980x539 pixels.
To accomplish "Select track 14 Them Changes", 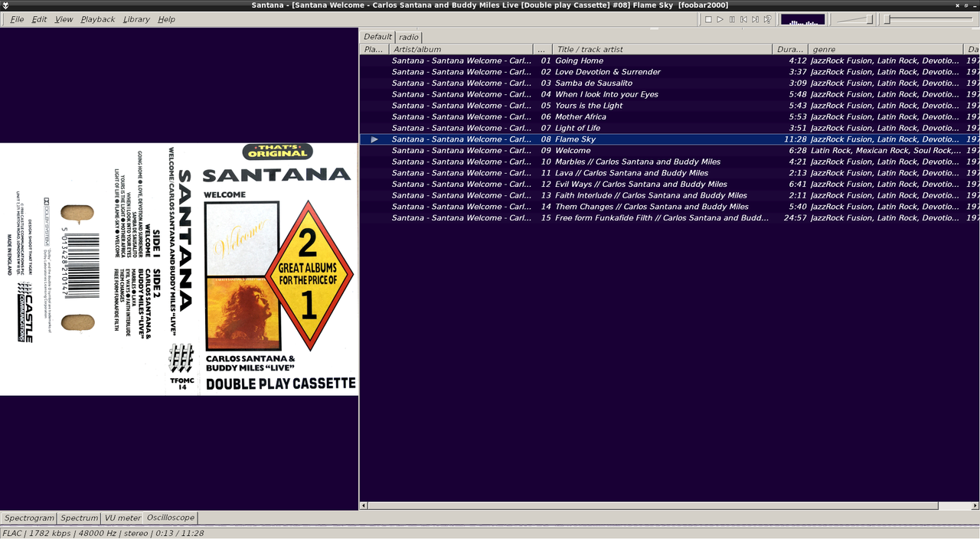I will (669, 207).
